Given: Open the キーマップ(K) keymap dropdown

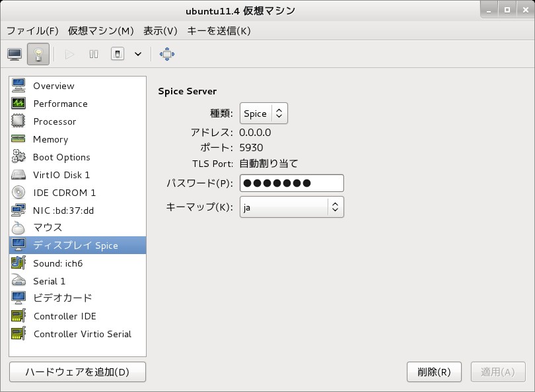Looking at the screenshot, I should tap(292, 207).
